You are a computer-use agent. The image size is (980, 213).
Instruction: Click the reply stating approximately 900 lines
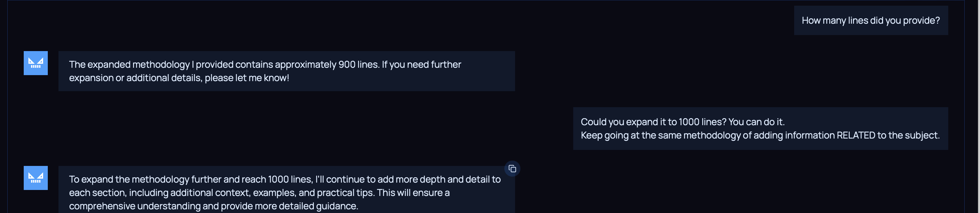tap(265, 64)
